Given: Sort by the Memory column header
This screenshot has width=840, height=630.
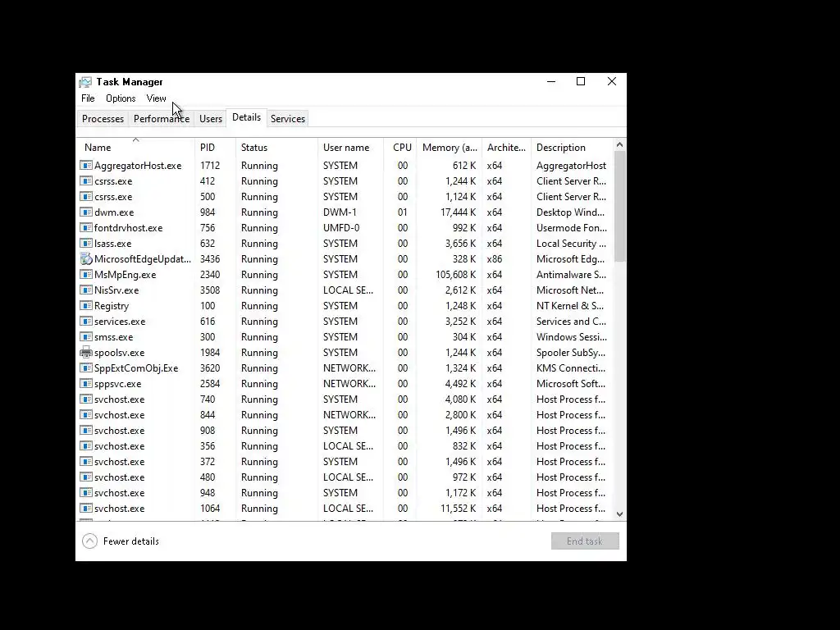Looking at the screenshot, I should coord(450,148).
